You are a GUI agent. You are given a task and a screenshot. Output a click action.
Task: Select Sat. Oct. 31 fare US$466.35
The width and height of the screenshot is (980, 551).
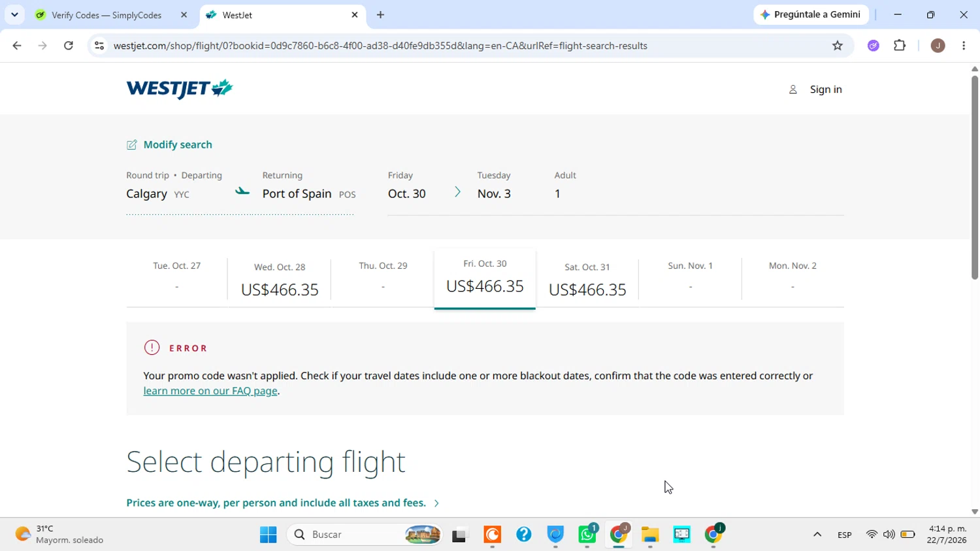tap(587, 280)
